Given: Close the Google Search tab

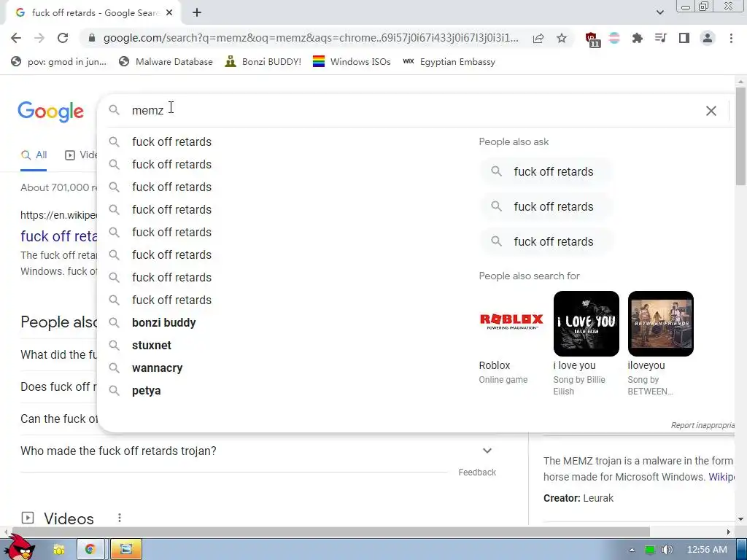Looking at the screenshot, I should (169, 13).
